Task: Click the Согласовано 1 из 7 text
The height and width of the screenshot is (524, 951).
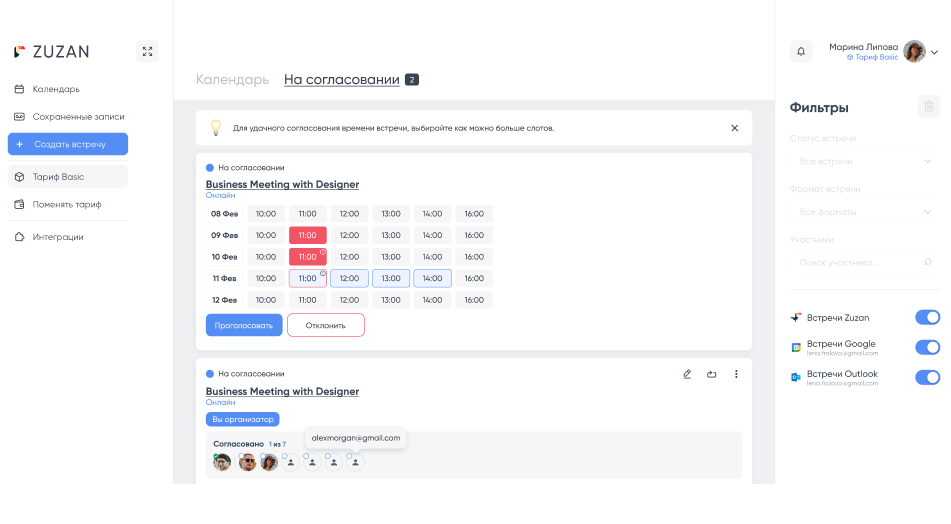Action: [249, 444]
